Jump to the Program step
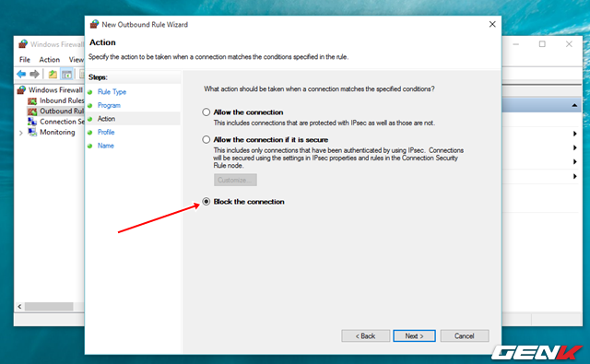The image size is (590, 364). 109,105
